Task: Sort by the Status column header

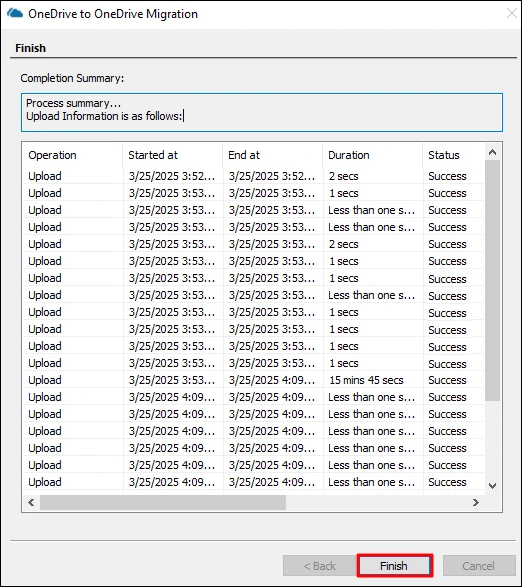Action: (454, 155)
